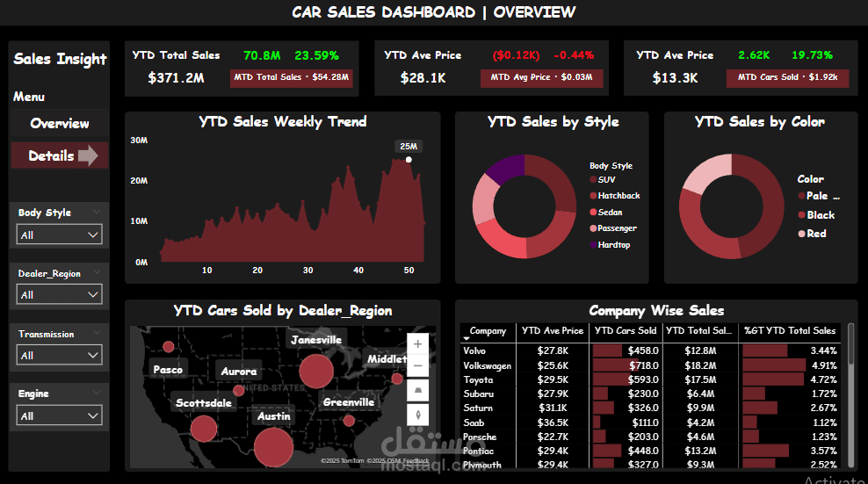Click the MTD Avg Price $0.03M badge

click(541, 77)
